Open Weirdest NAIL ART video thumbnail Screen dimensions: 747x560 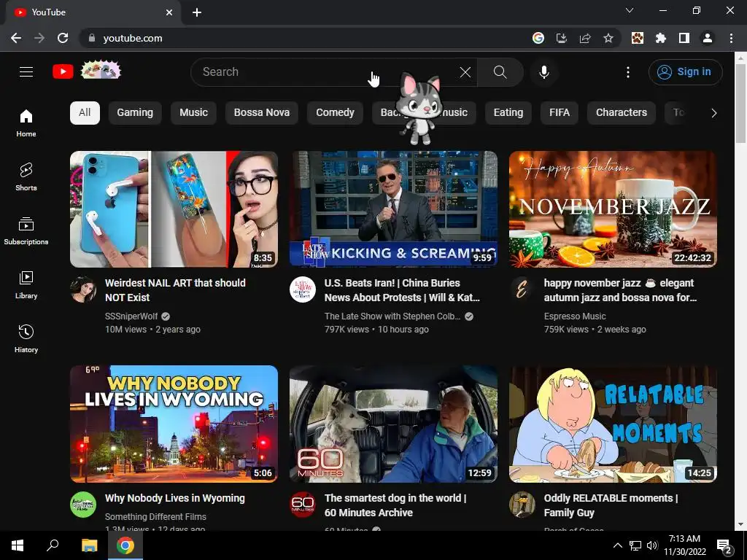pyautogui.click(x=174, y=209)
